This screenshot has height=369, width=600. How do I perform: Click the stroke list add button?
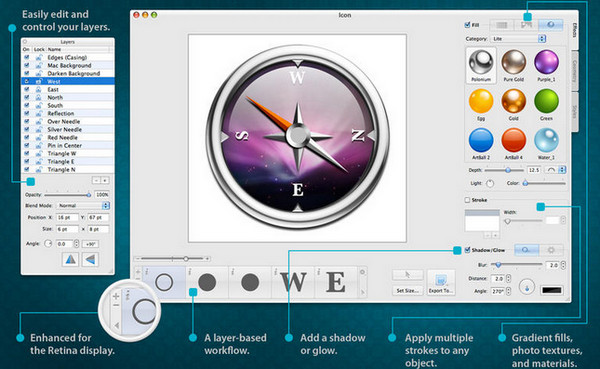click(495, 235)
